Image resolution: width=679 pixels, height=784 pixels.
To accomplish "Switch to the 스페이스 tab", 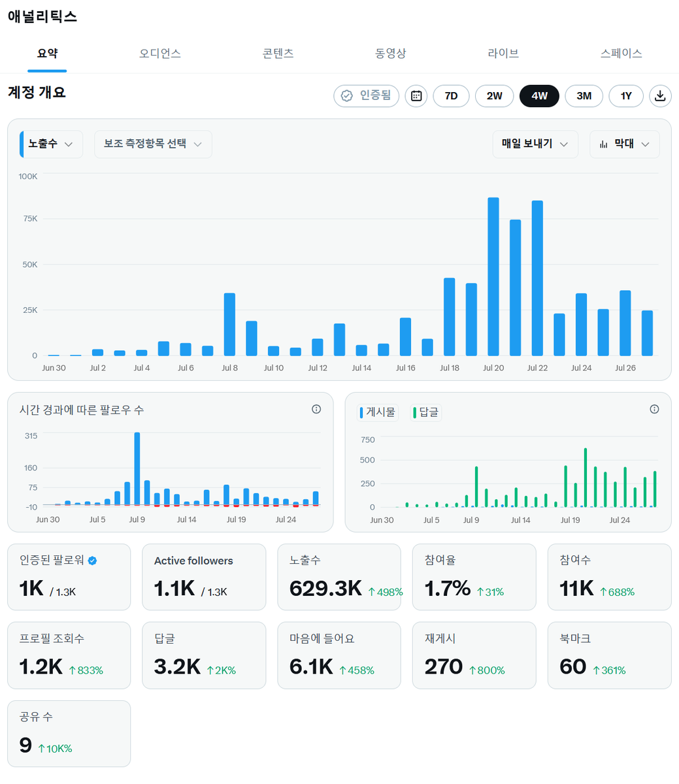I will click(621, 54).
